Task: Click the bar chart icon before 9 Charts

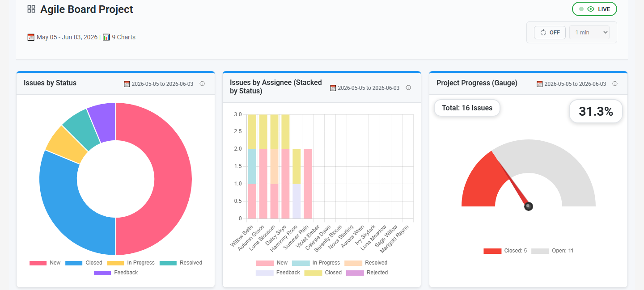Action: click(x=106, y=37)
